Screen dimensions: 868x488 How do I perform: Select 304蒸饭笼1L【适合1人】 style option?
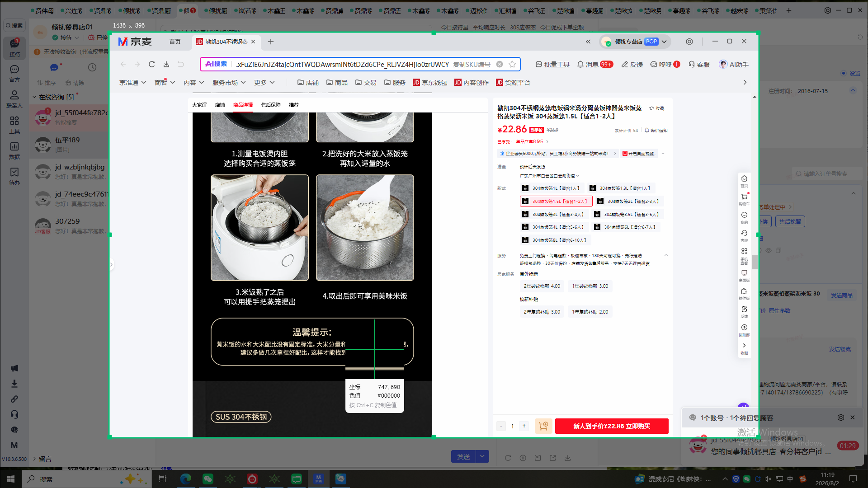pyautogui.click(x=552, y=188)
